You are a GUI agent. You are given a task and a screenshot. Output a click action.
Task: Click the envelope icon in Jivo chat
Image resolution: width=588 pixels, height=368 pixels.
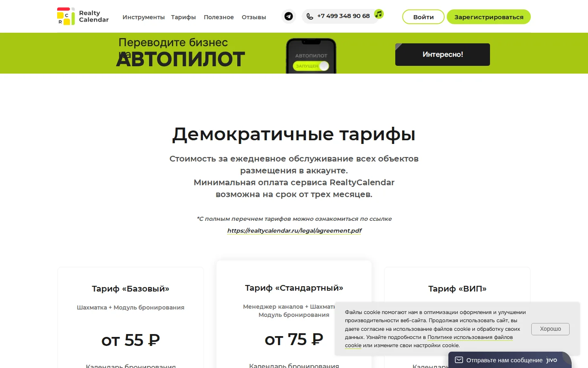pos(459,360)
